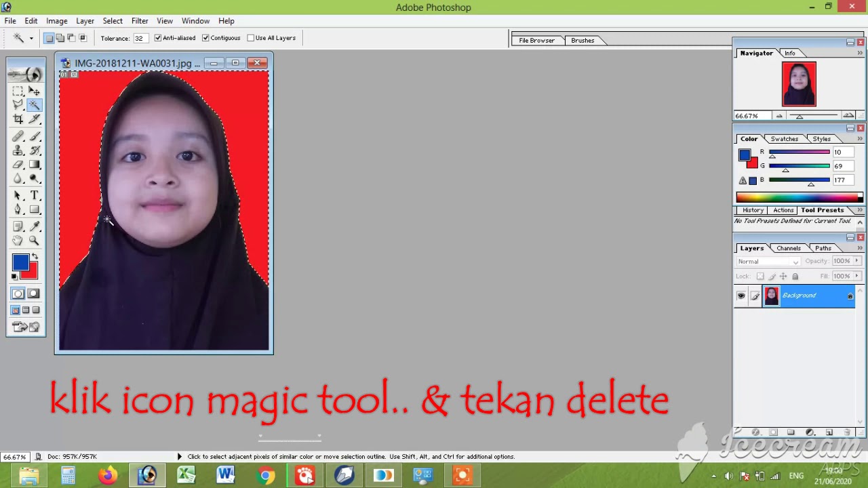
Task: Open Firefox from the taskbar
Action: point(108,475)
